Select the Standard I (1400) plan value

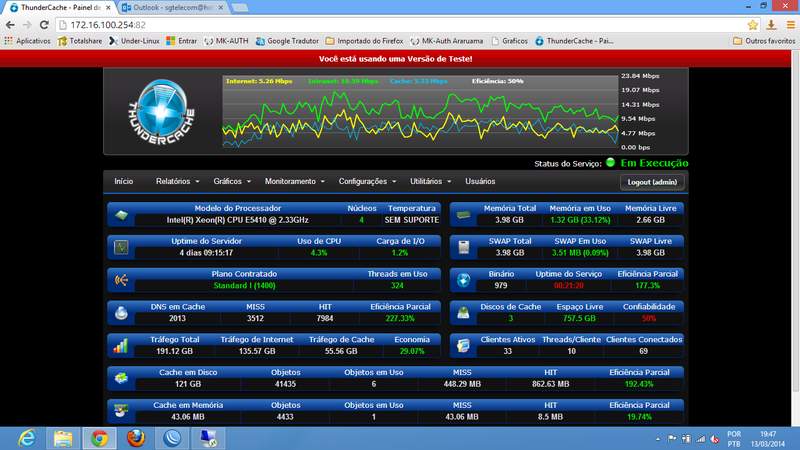244,286
